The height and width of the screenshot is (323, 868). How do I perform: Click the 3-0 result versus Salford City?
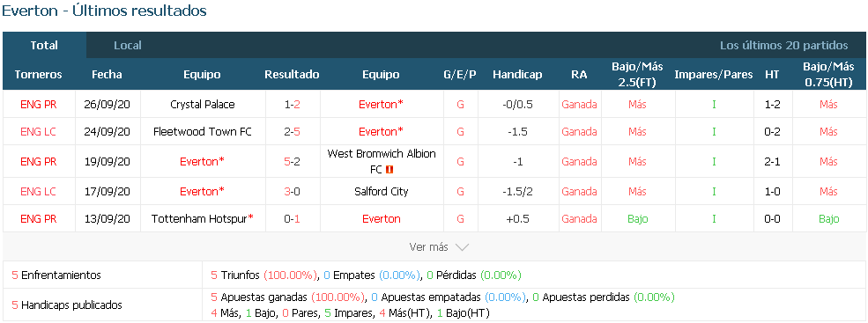click(x=293, y=191)
